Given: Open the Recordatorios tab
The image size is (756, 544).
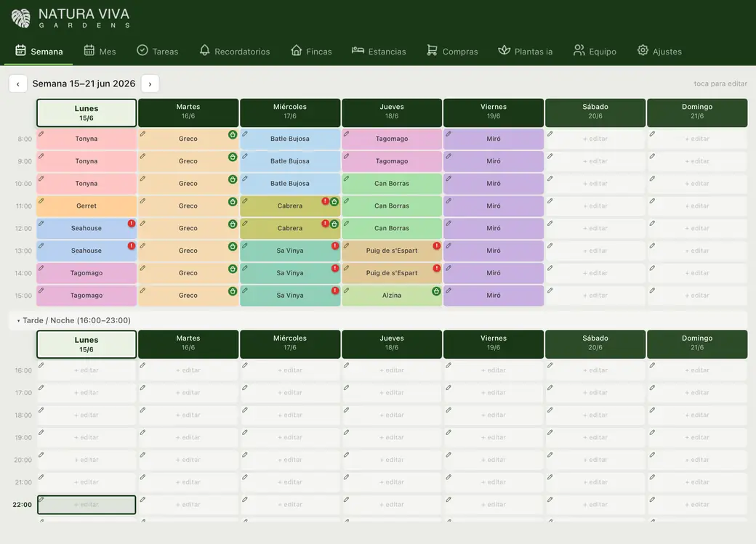Looking at the screenshot, I should pyautogui.click(x=235, y=52).
